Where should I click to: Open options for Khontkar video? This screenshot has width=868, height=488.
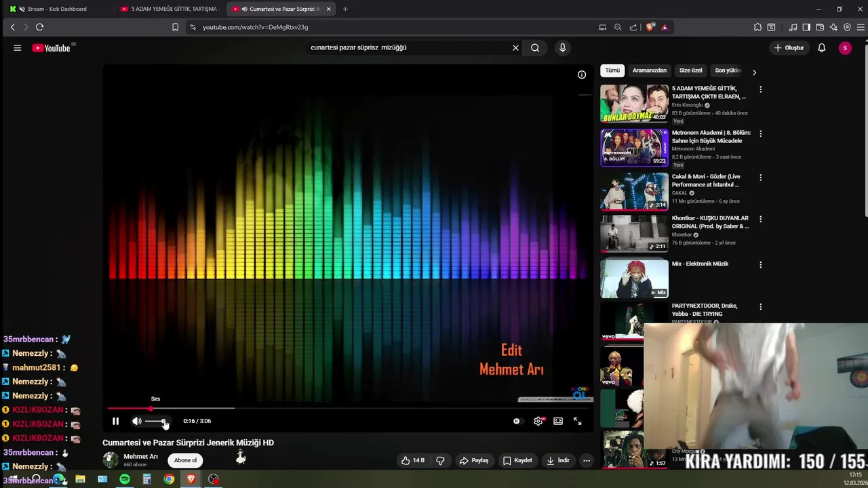(x=760, y=219)
